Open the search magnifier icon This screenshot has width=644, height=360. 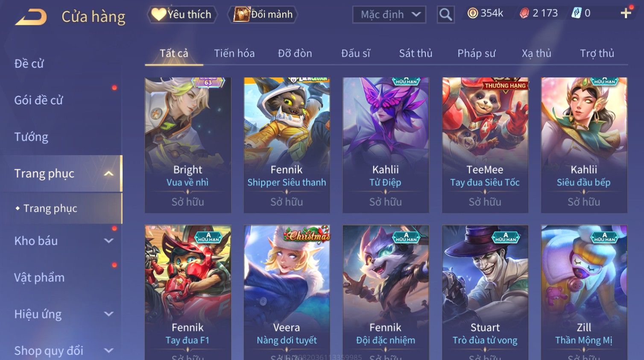(x=445, y=15)
